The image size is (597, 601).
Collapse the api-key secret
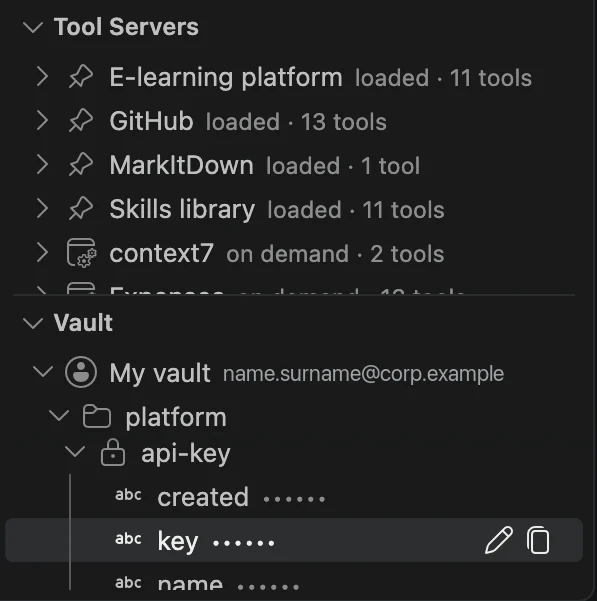(x=75, y=452)
